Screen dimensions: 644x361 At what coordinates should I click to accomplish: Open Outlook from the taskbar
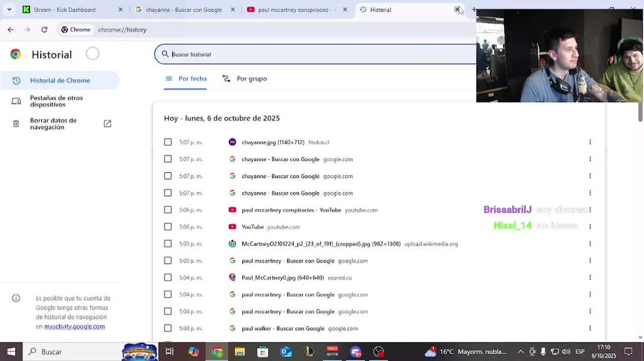coord(286,351)
